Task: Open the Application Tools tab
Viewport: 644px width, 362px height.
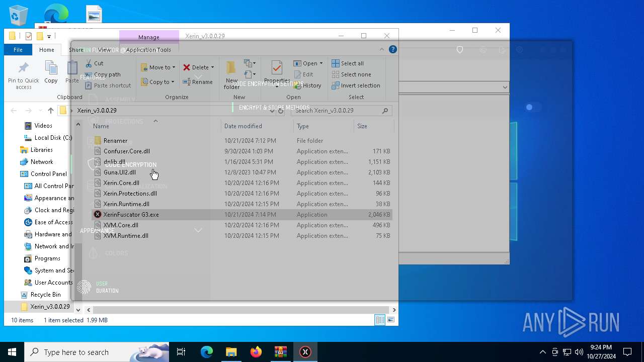Action: tap(148, 50)
